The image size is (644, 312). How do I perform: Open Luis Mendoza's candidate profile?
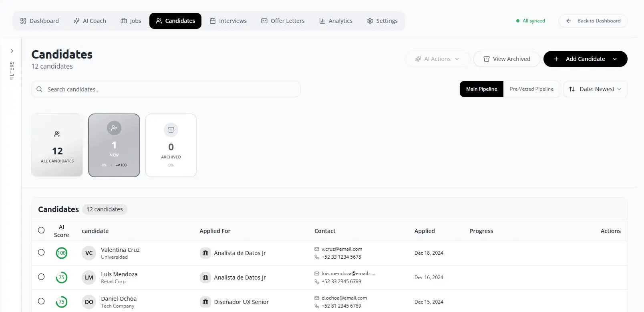(x=119, y=274)
